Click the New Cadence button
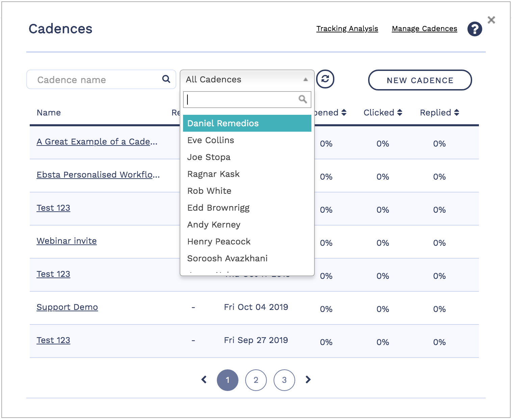This screenshot has width=512, height=420. coord(420,80)
